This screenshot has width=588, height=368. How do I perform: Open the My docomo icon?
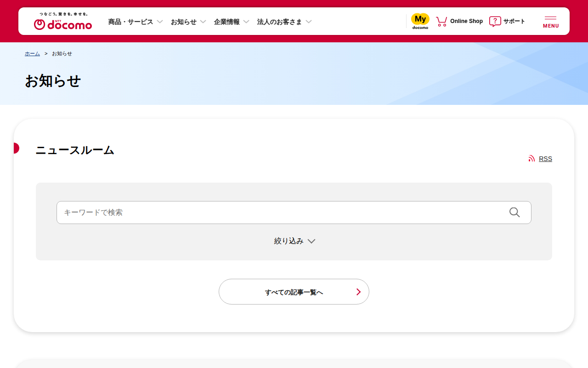(420, 21)
